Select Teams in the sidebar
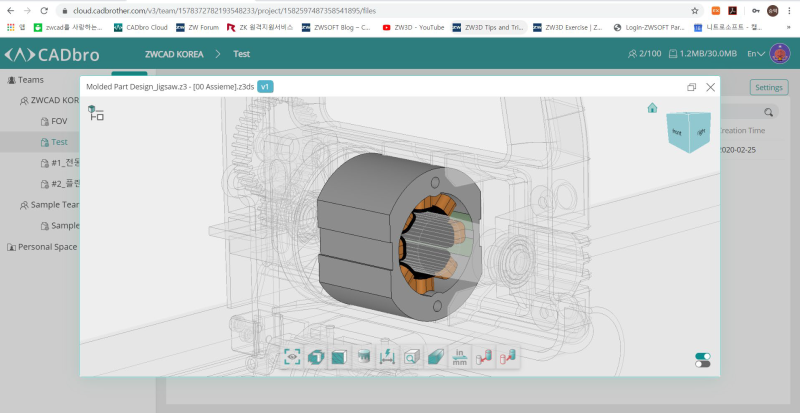Screen dimensions: 800x413 [x=26, y=80]
